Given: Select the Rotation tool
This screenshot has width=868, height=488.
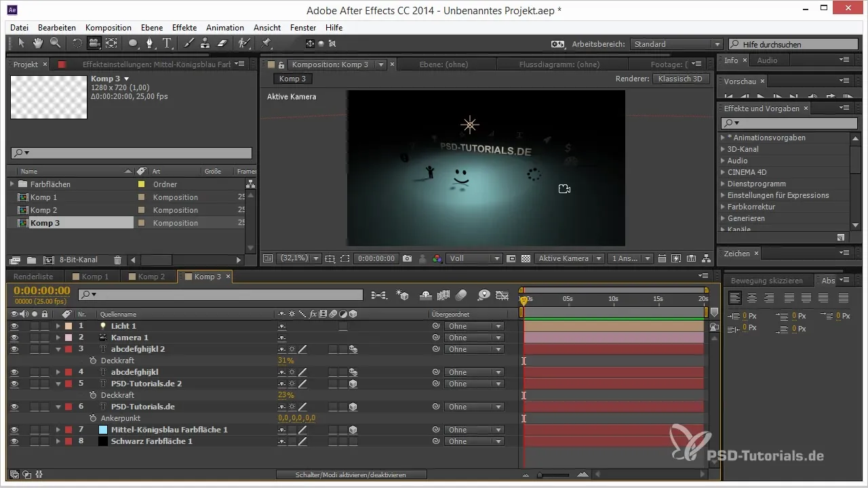Looking at the screenshot, I should click(x=77, y=43).
